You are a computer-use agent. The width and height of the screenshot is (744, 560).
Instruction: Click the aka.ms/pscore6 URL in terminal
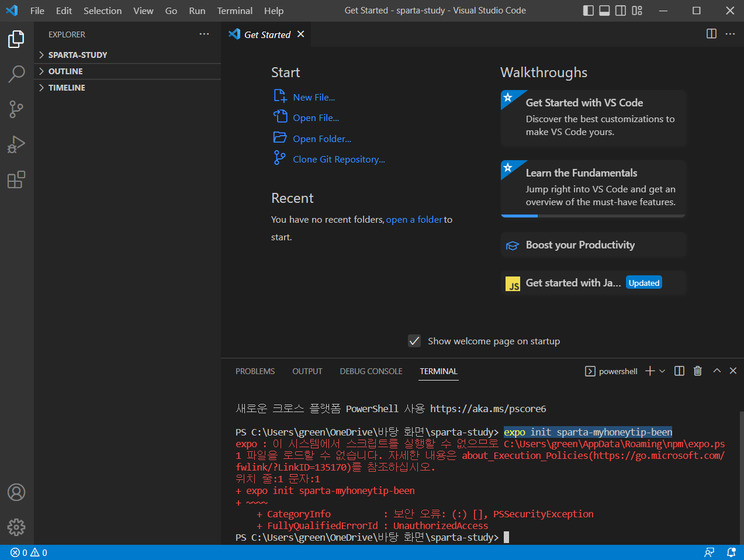click(488, 409)
